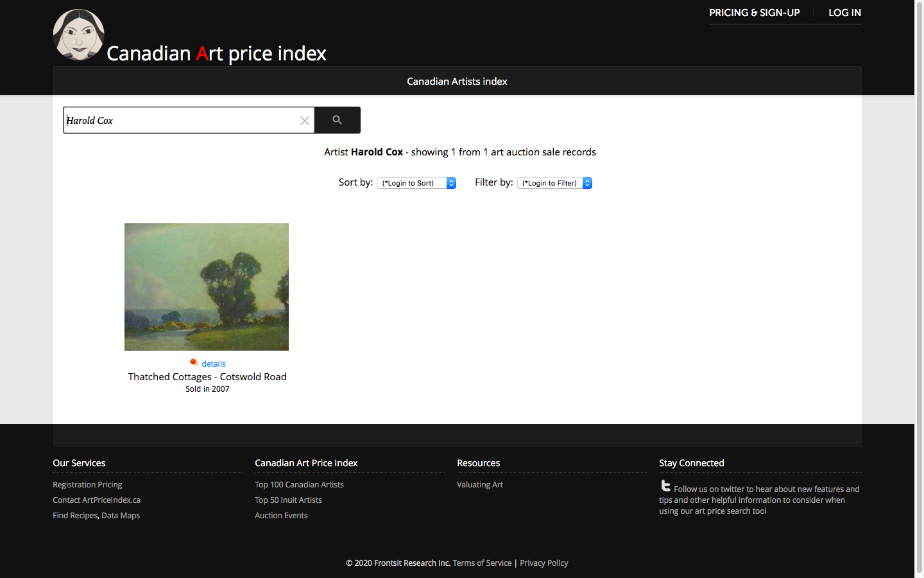Viewport: 924px width, 578px height.
Task: Click Log In in top navigation
Action: [844, 13]
